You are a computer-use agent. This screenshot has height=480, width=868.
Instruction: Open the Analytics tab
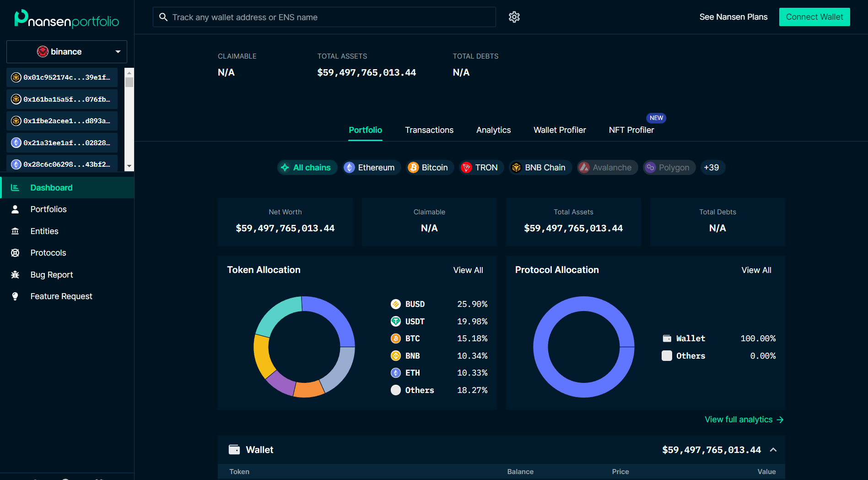[x=493, y=130]
